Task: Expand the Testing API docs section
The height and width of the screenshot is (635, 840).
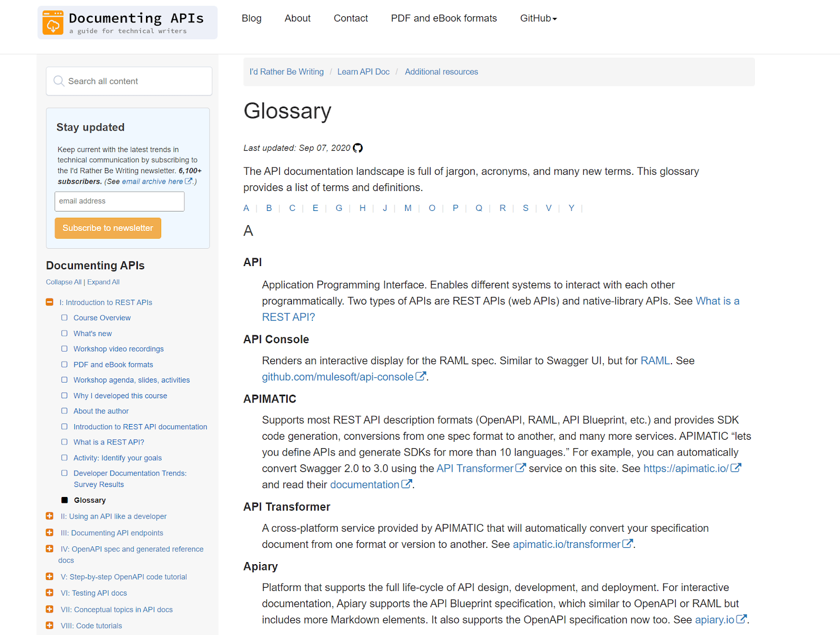Action: click(50, 593)
